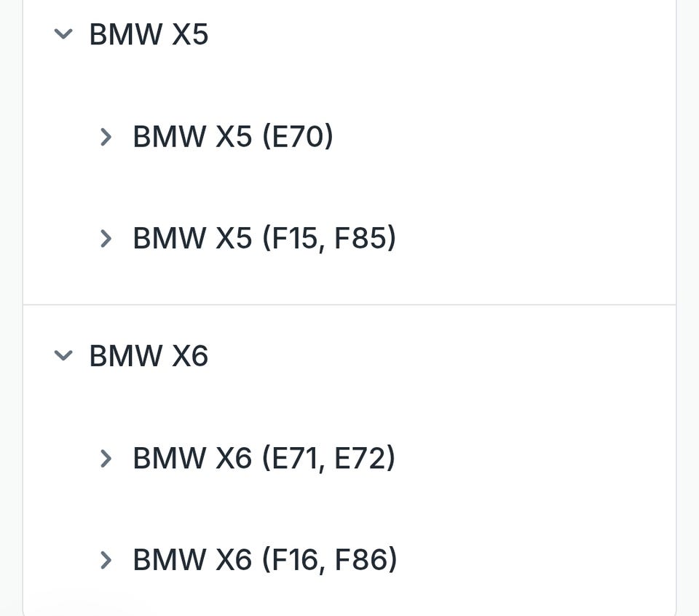Click the "(F15, F85)" chassis code text
Image resolution: width=699 pixels, height=616 pixels.
point(328,238)
